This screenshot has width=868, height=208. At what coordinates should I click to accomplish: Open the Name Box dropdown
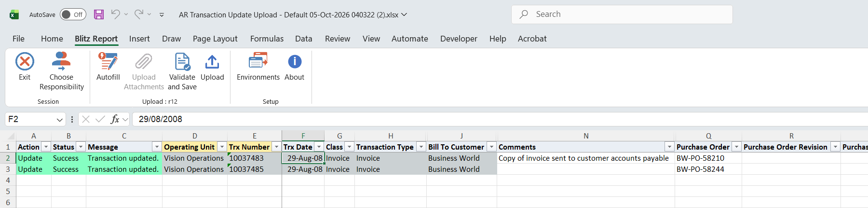pos(59,120)
